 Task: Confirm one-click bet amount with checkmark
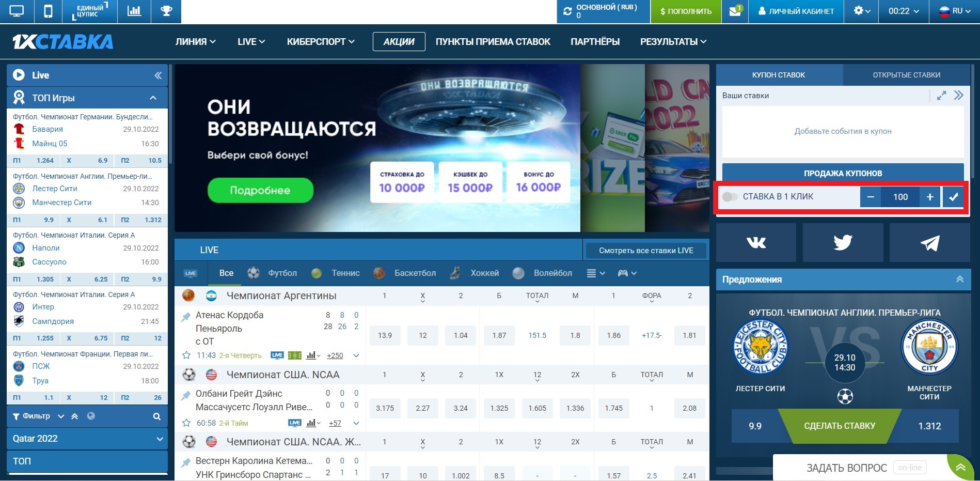[x=953, y=197]
